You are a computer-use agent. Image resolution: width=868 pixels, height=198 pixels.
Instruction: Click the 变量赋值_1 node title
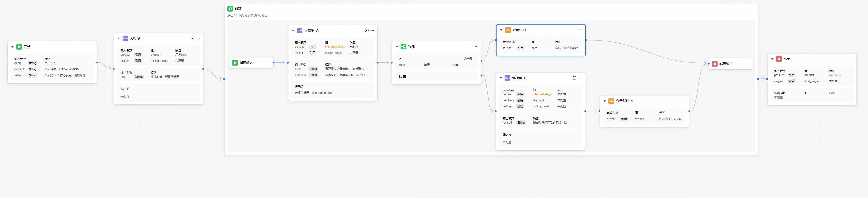[624, 101]
